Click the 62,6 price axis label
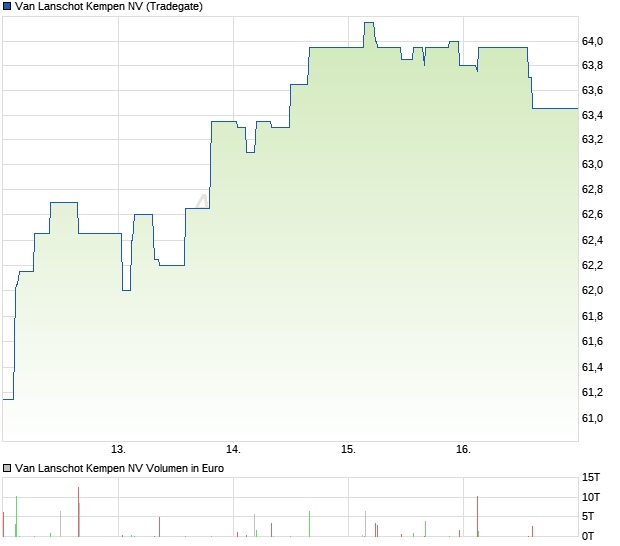Viewport: 620px width, 546px height. point(592,214)
